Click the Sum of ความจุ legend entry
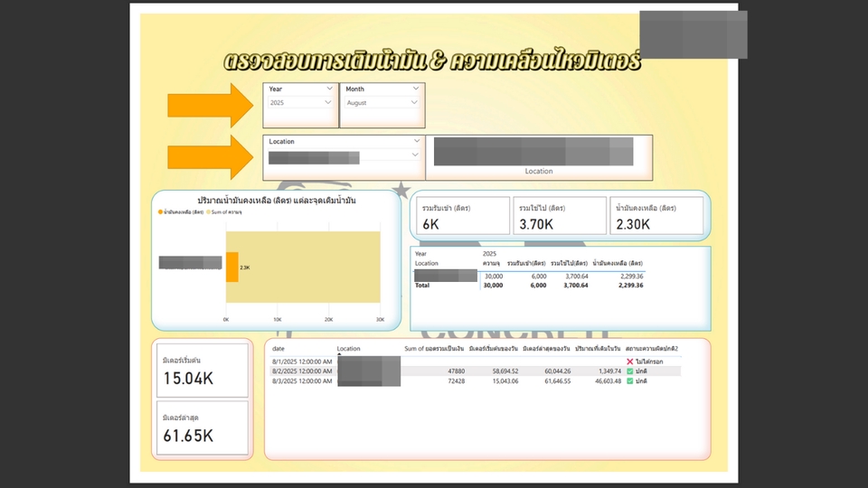The image size is (868, 488). coord(226,211)
